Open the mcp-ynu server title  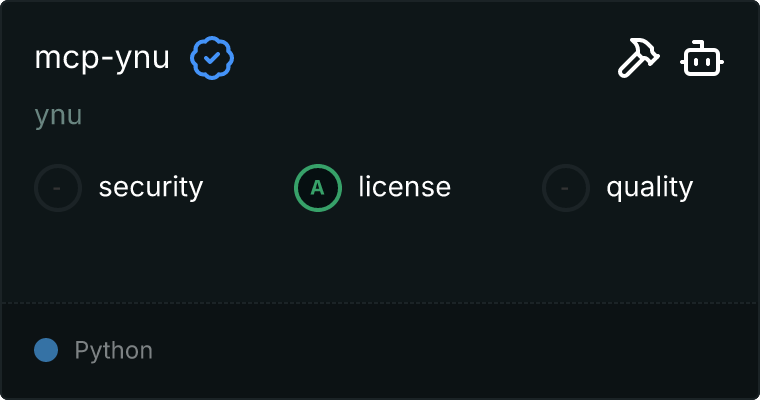(x=102, y=59)
